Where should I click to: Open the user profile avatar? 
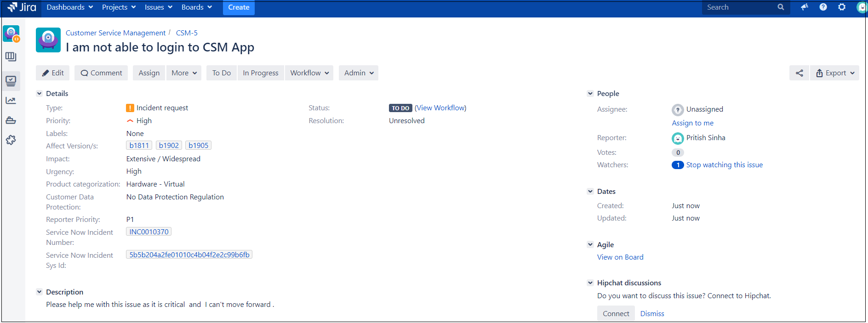point(861,7)
